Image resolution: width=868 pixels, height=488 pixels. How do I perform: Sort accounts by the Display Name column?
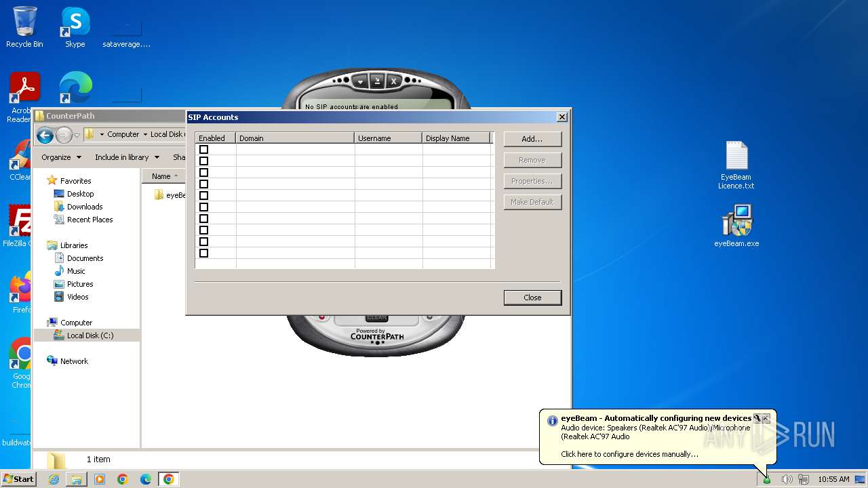(456, 138)
